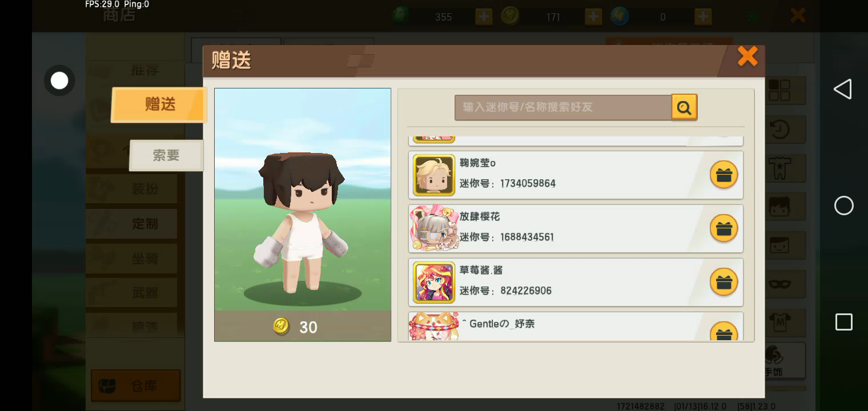This screenshot has height=411, width=868.
Task: Open 鞠婉莹o avatar profile
Action: (x=434, y=175)
